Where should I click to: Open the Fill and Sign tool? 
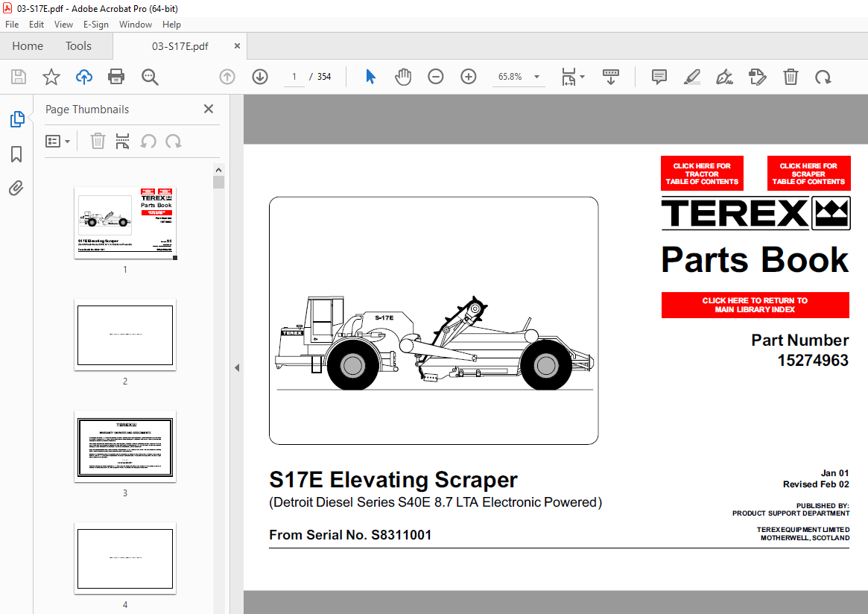(725, 77)
